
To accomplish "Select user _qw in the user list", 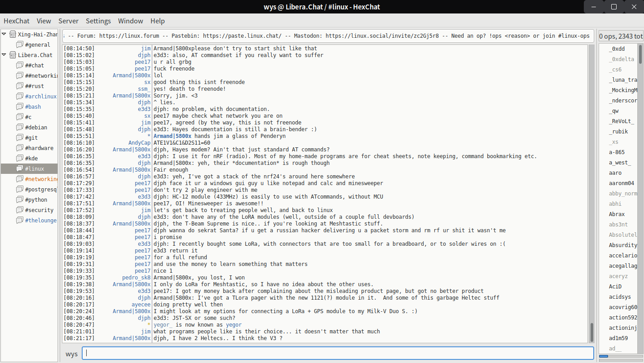I will (x=613, y=111).
